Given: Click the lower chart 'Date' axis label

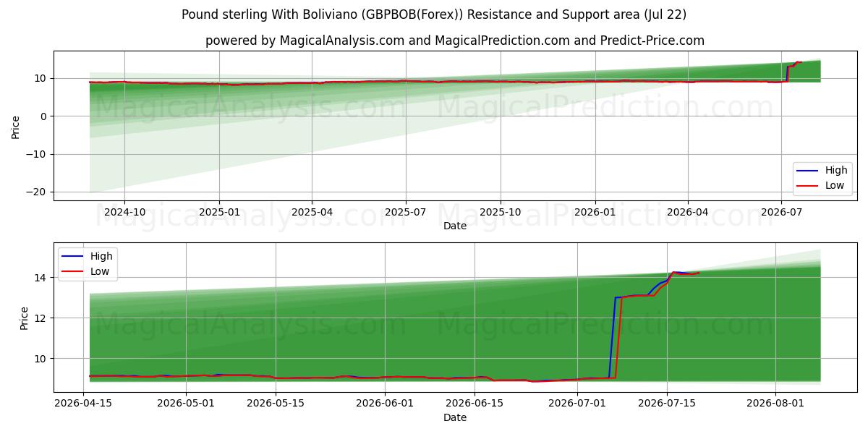Looking at the screenshot, I should tap(455, 417).
